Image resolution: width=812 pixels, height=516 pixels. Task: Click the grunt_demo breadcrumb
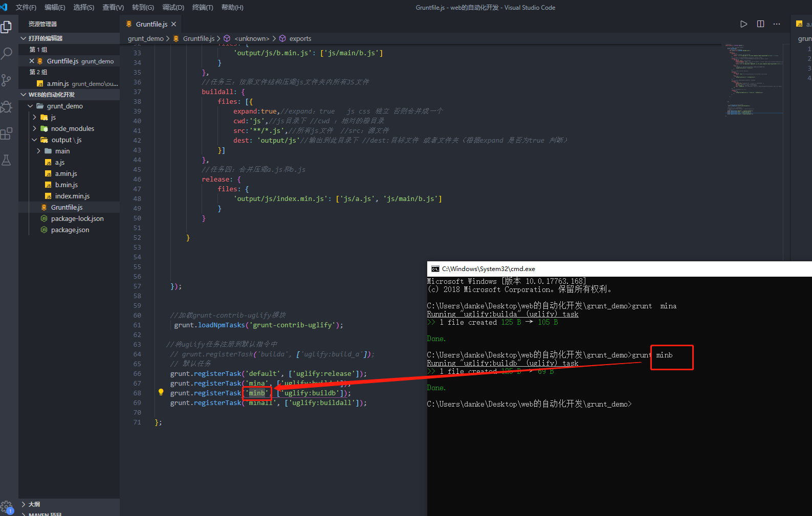pyautogui.click(x=146, y=38)
